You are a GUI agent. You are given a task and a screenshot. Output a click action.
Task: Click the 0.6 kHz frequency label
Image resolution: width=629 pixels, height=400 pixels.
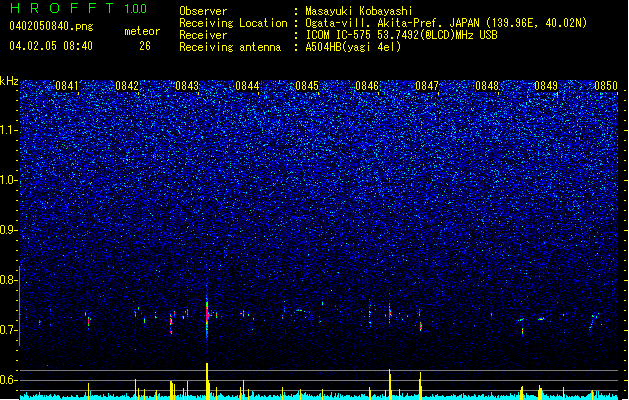(x=8, y=380)
